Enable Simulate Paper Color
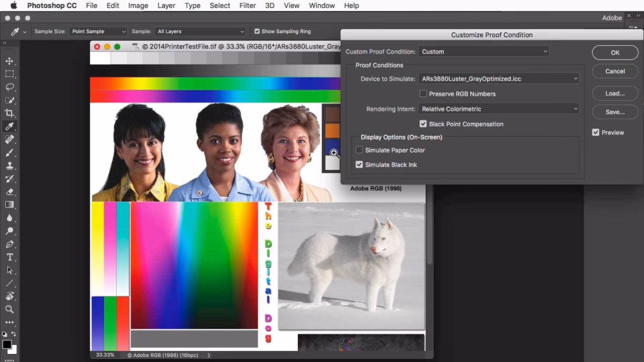Screen dimensions: 644x362 pos(359,150)
